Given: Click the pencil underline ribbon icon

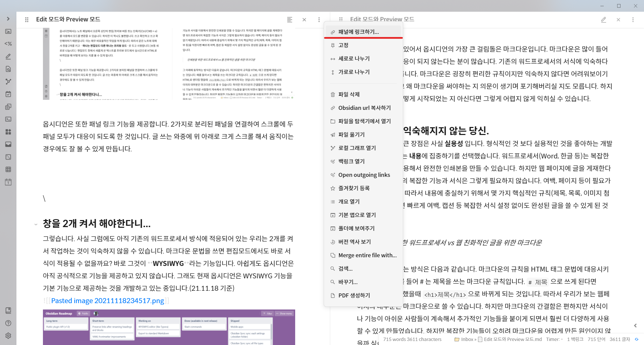Looking at the screenshot, I should pos(8,57).
